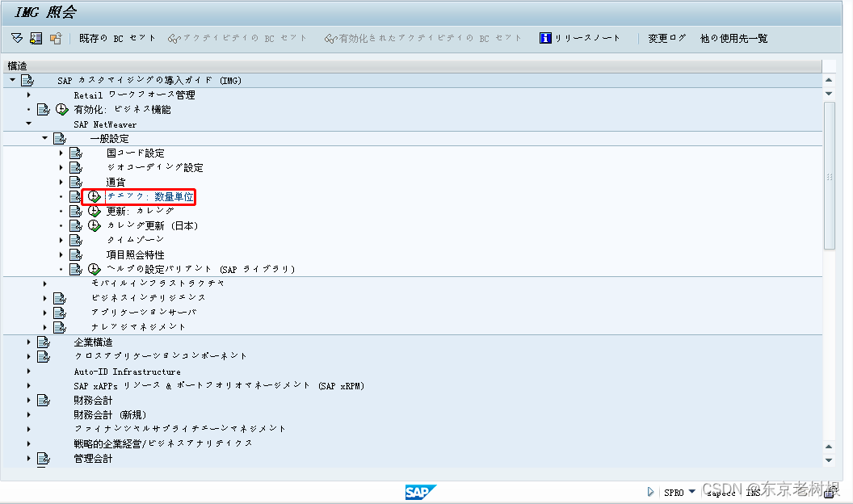
Task: Open documentation icon for 企業構造
Action: (44, 342)
